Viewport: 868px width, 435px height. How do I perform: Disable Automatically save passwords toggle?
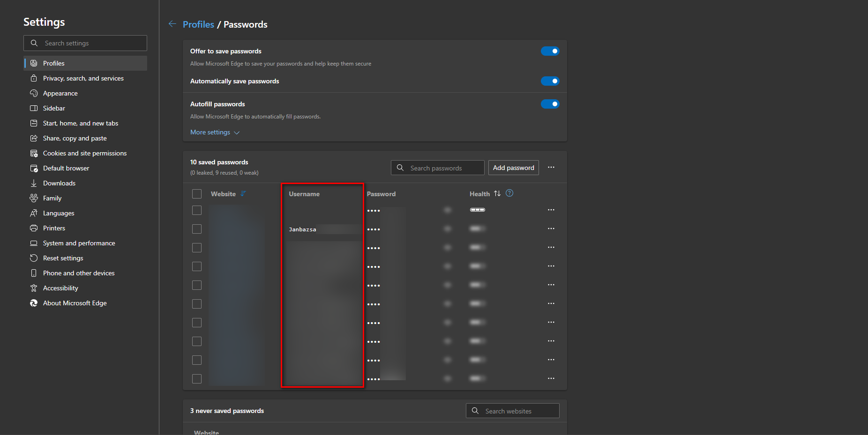coord(550,81)
